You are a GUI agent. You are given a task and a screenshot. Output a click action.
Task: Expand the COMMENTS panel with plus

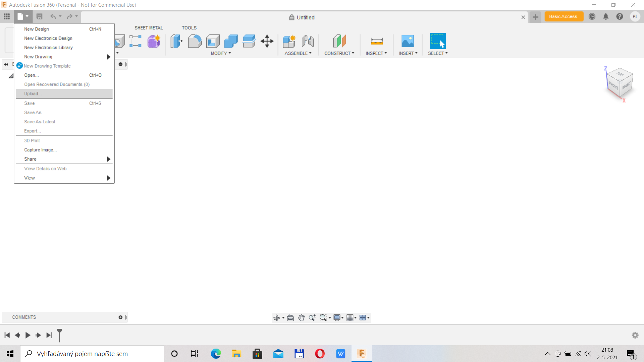click(x=120, y=317)
